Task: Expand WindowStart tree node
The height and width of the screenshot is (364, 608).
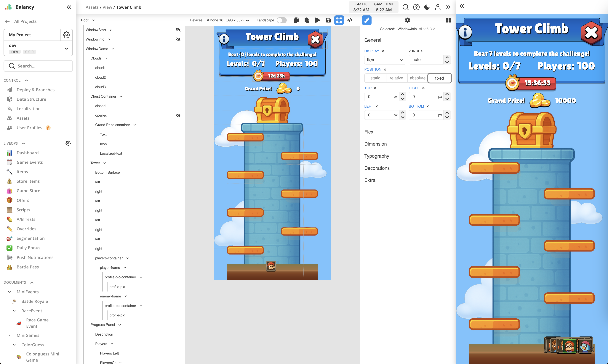Action: (111, 30)
